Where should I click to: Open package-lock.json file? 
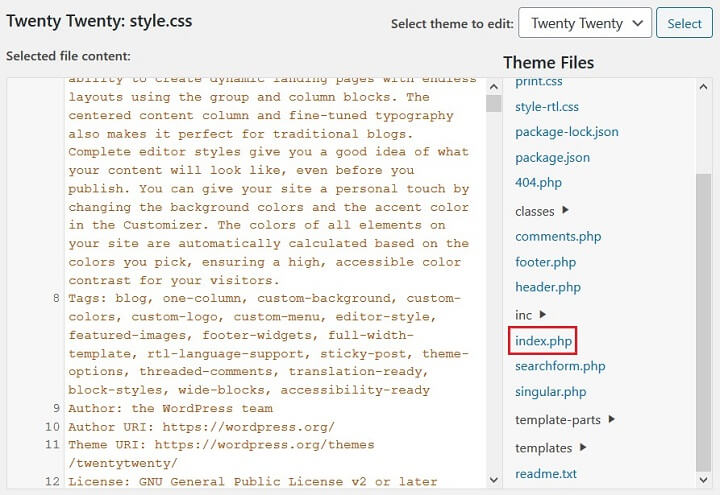click(x=567, y=132)
